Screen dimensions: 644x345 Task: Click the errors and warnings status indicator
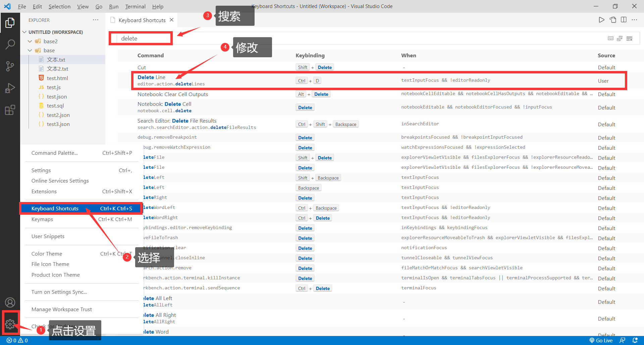[17, 340]
